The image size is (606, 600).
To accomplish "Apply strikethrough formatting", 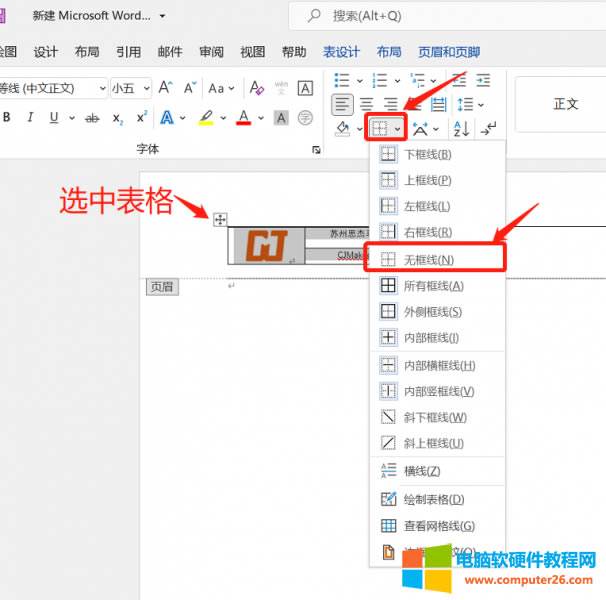I will coord(92,118).
